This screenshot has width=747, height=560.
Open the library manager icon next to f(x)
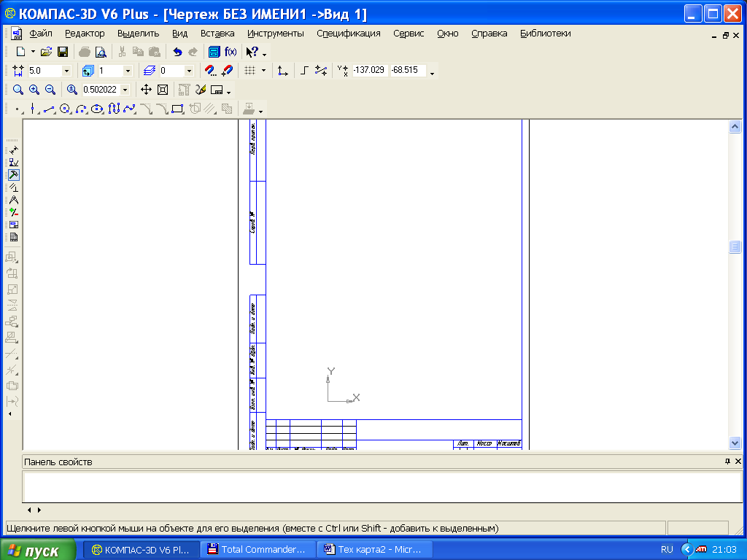(x=214, y=52)
